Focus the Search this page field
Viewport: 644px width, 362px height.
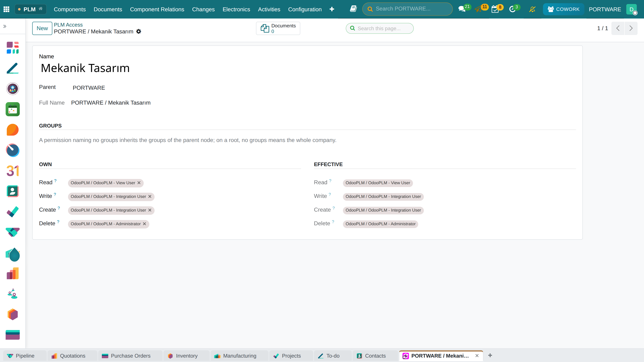(380, 28)
